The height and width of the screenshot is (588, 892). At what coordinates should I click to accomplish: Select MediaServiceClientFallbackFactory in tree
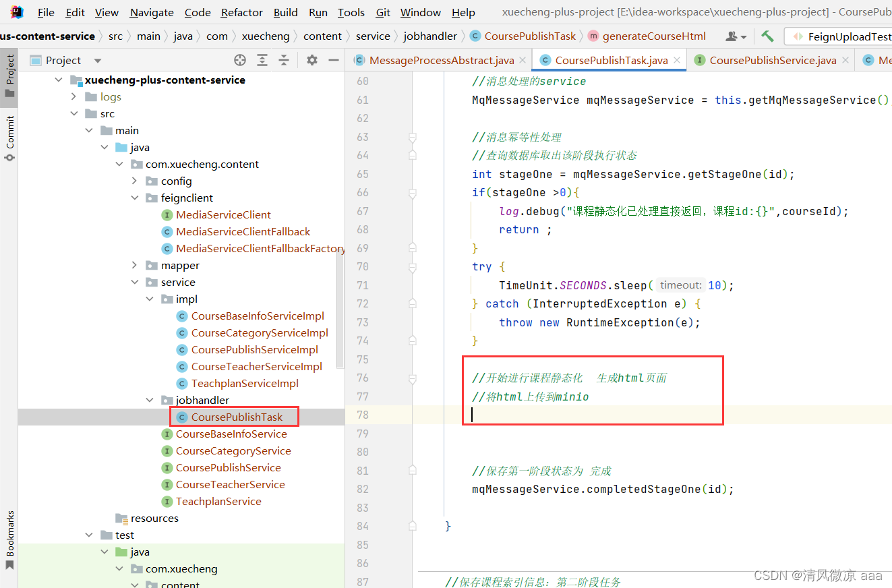(x=260, y=248)
